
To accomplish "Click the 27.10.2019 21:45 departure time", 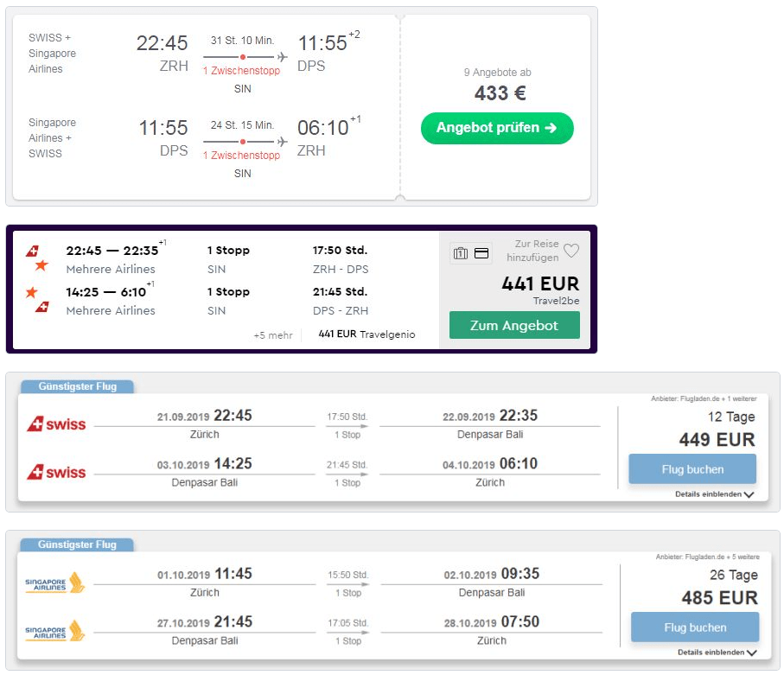I will click(x=205, y=622).
